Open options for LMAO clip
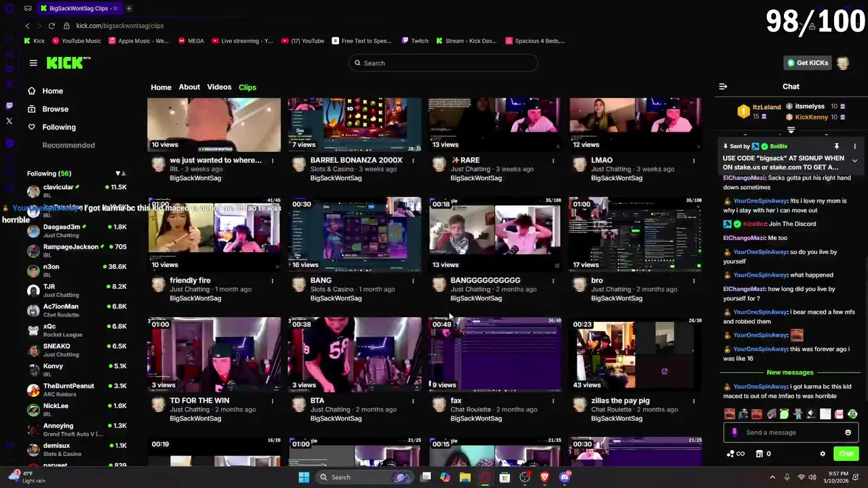The image size is (868, 488). [x=693, y=161]
